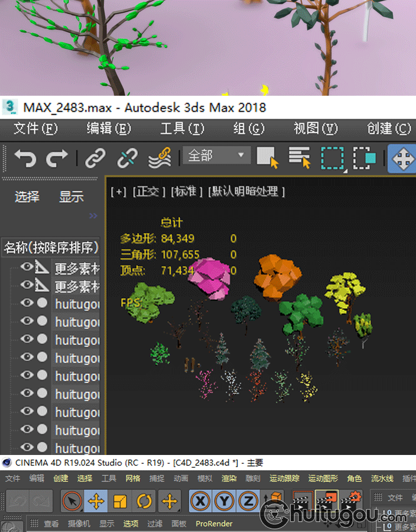Screen dimensions: 416x532
Task: Click Render View clapperboard in Cinema 4D
Action: pyautogui.click(x=302, y=501)
